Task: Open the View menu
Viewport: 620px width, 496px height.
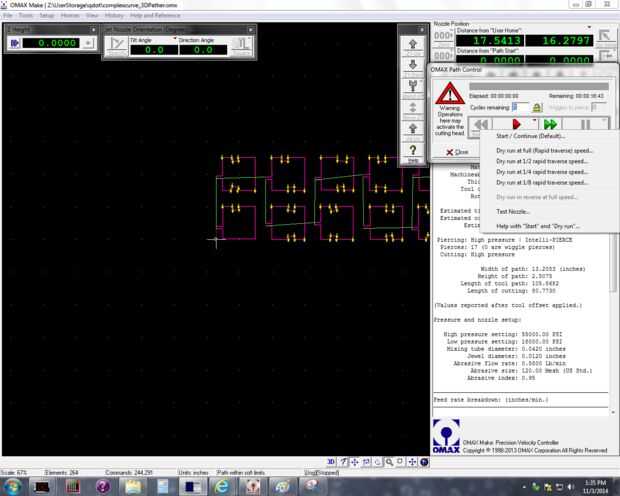Action: [x=92, y=15]
